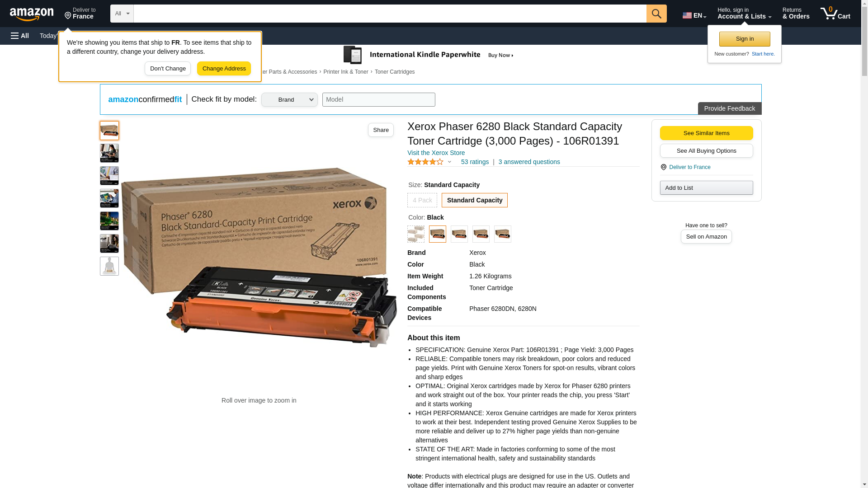
Task: Click the International Kindle Paperwhite banner
Action: coord(428,55)
